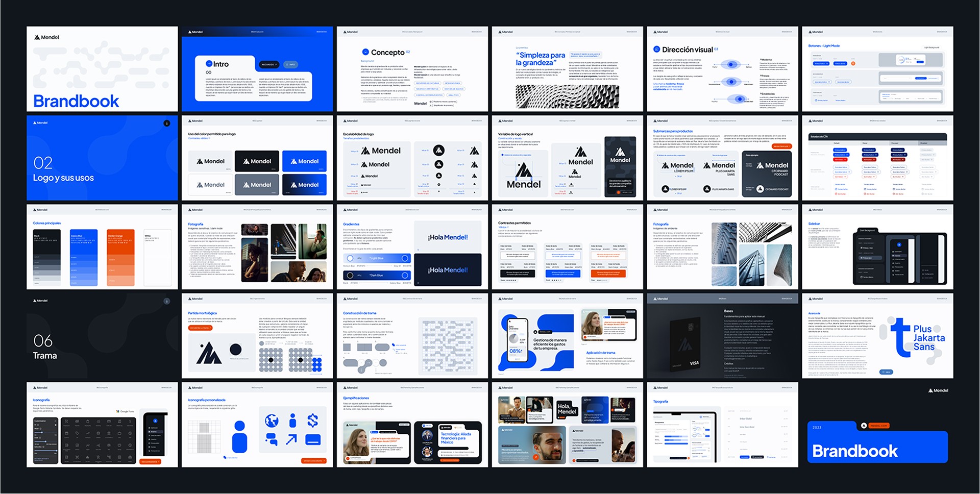Image resolution: width=980 pixels, height=494 pixels.
Task: Click the diagonal arrow icon in icon grid
Action: (x=291, y=439)
